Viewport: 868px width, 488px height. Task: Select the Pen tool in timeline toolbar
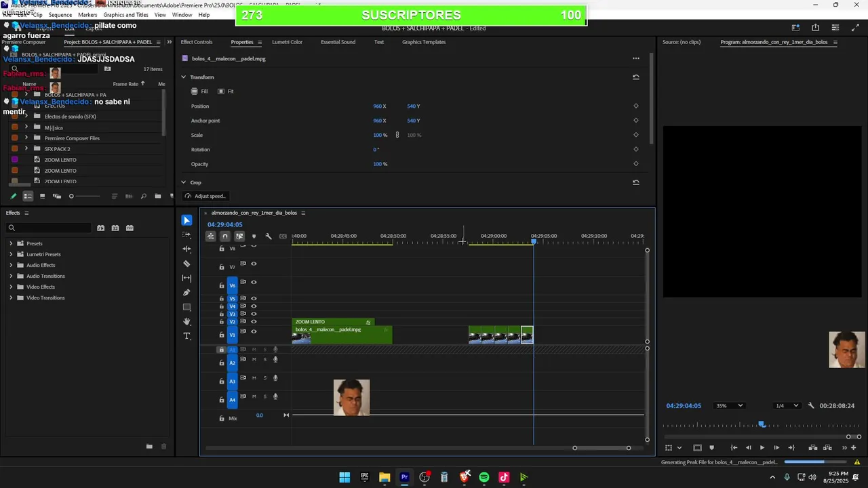point(186,293)
